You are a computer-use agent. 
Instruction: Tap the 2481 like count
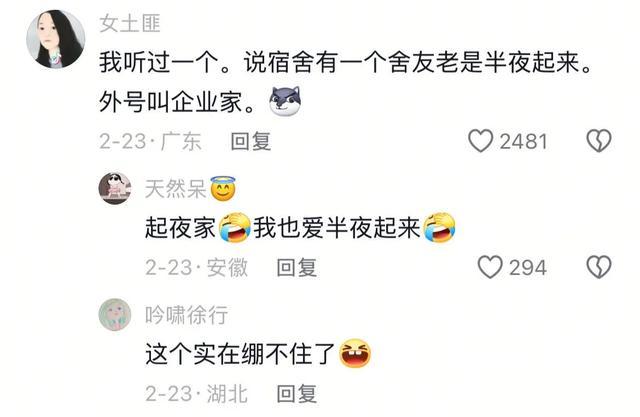[523, 142]
